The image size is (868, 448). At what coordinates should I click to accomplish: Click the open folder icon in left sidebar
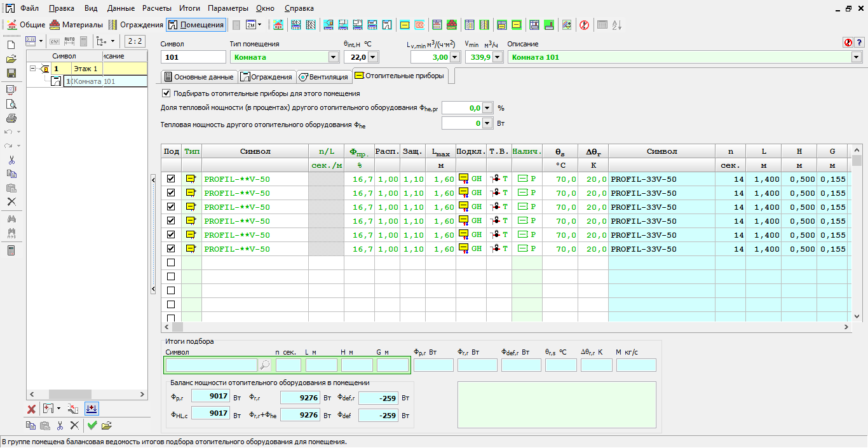tap(11, 59)
